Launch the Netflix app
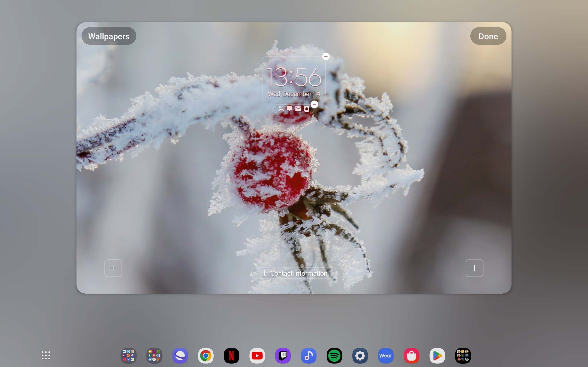 click(x=231, y=356)
